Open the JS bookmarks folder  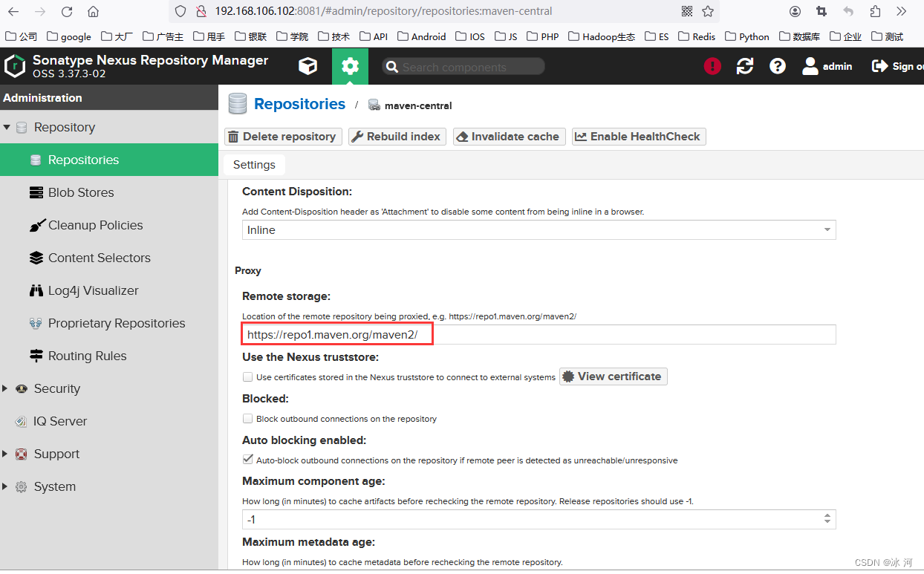pyautogui.click(x=506, y=36)
